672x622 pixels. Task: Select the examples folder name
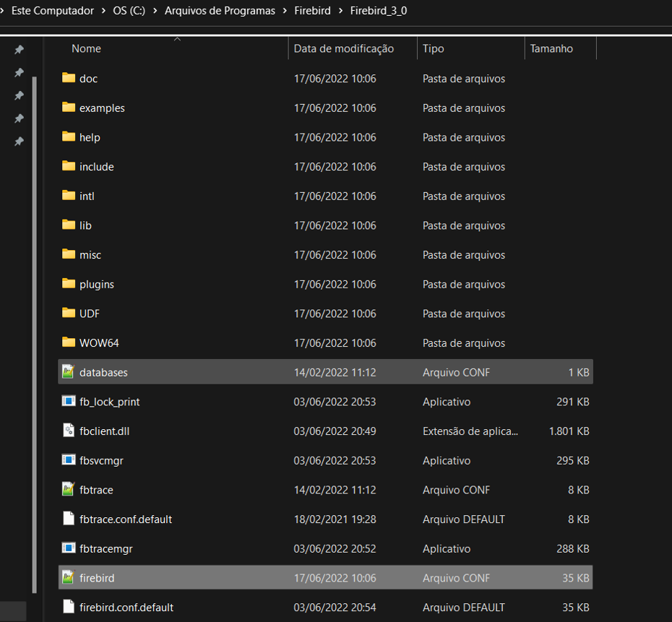102,108
